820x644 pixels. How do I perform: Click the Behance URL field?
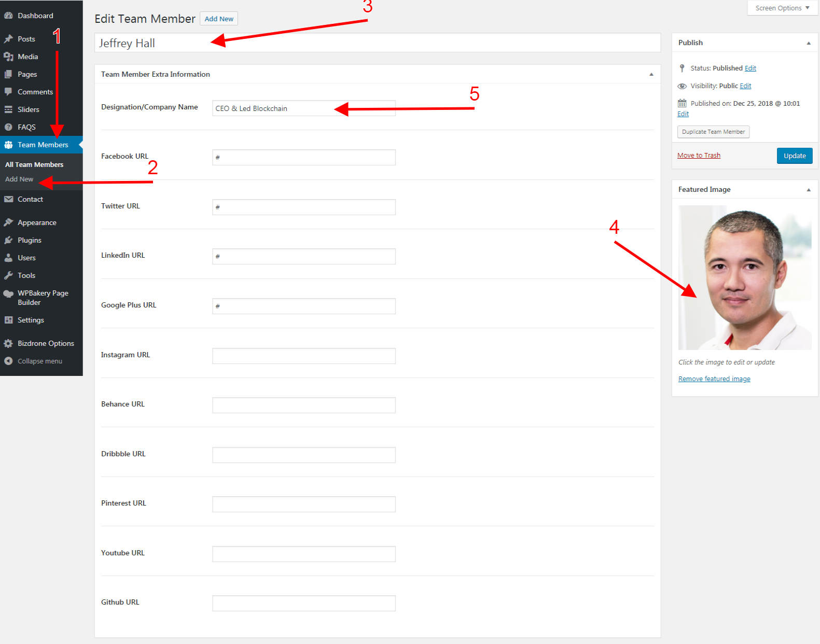coord(304,405)
